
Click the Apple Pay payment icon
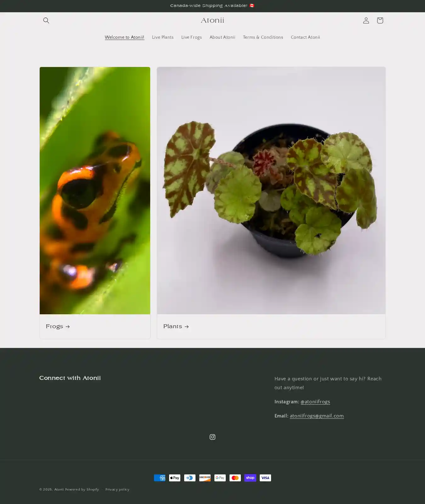[175, 478]
